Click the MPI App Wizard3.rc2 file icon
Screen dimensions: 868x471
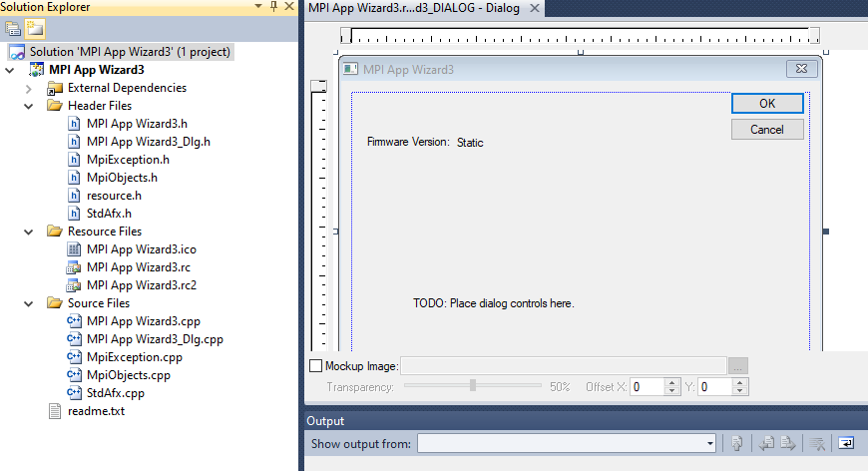coord(74,285)
